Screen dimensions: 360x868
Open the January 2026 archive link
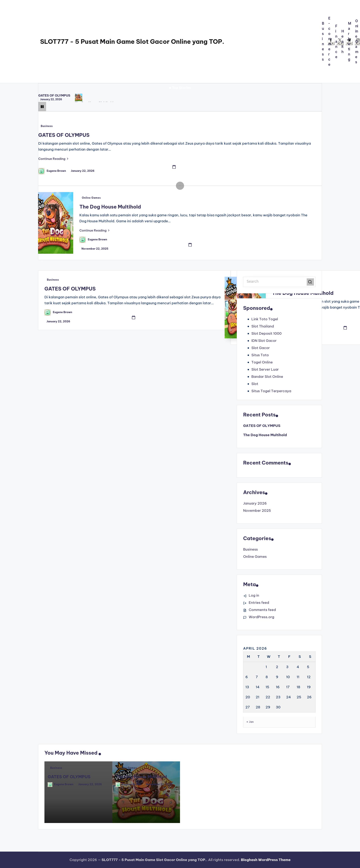pyautogui.click(x=255, y=503)
